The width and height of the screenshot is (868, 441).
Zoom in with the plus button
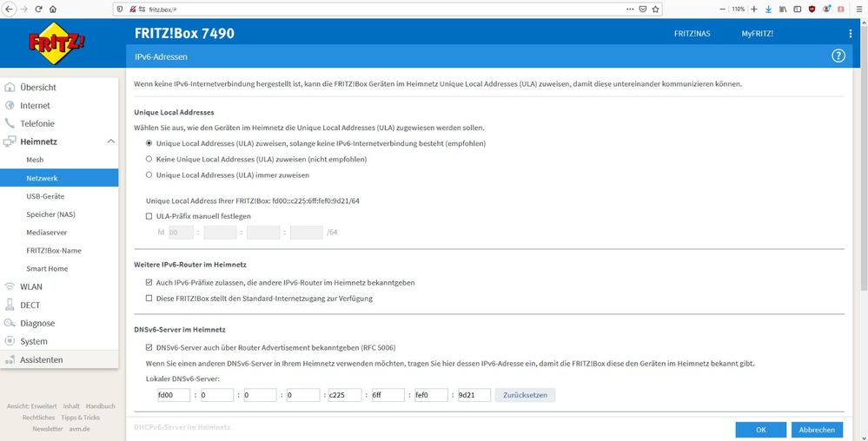tap(754, 10)
